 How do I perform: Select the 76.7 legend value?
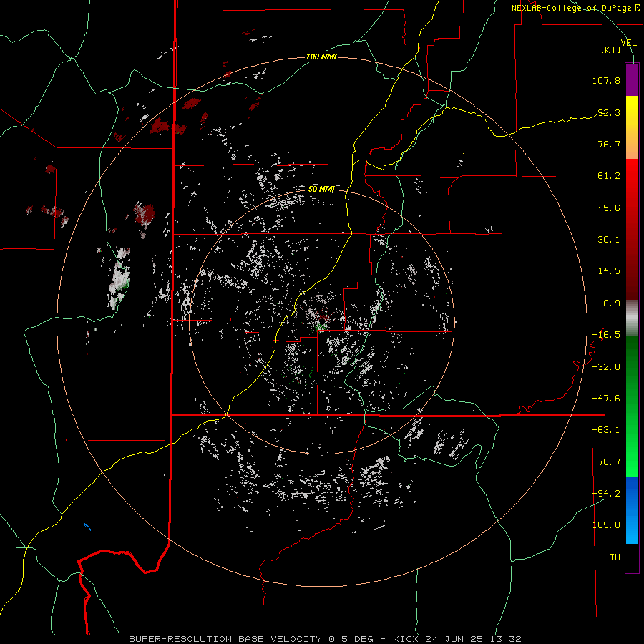[x=609, y=144]
